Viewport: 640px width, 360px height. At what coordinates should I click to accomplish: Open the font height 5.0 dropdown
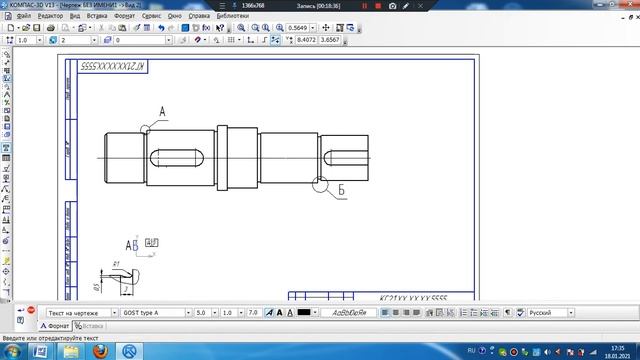pos(215,313)
